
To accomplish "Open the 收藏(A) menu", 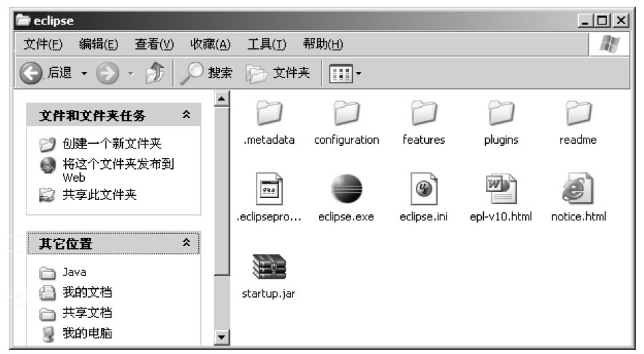I will (210, 44).
